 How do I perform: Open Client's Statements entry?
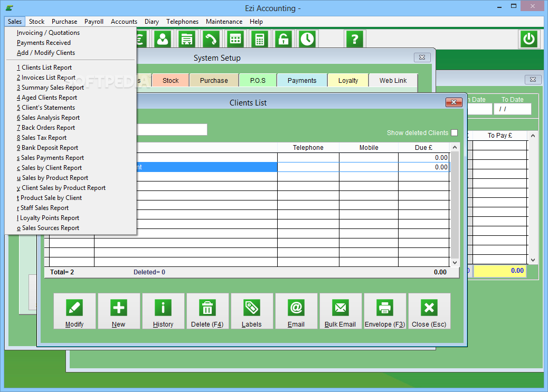71,108
